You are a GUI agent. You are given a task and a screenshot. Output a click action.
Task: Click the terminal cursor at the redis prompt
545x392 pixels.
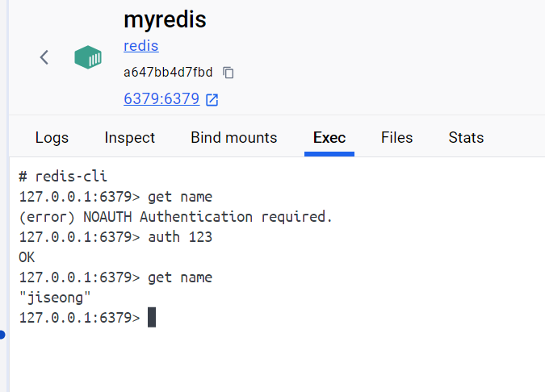(152, 317)
